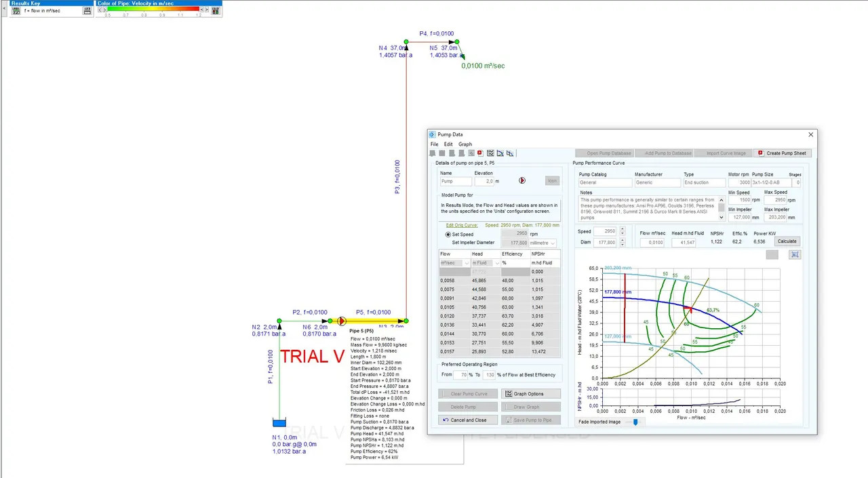Adjust the Fade Imported Image slider
The width and height of the screenshot is (868, 478).
[x=635, y=422]
